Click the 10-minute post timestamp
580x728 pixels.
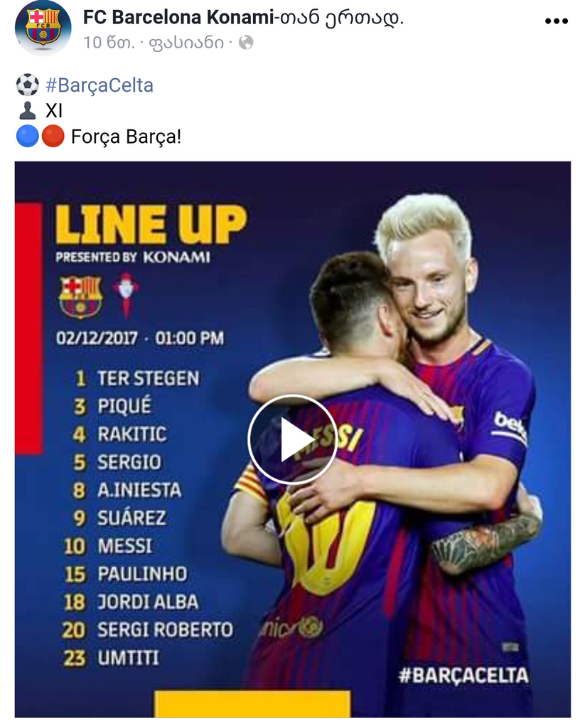pyautogui.click(x=109, y=43)
